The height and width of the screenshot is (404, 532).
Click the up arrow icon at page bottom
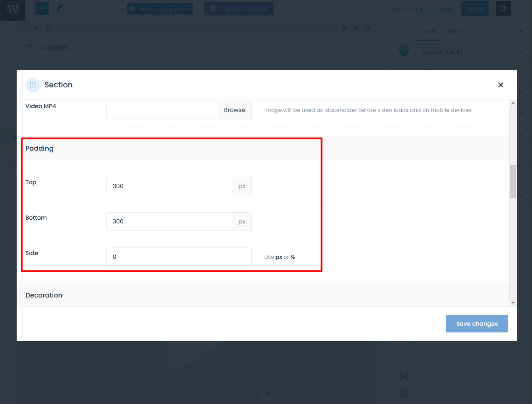pyautogui.click(x=267, y=394)
